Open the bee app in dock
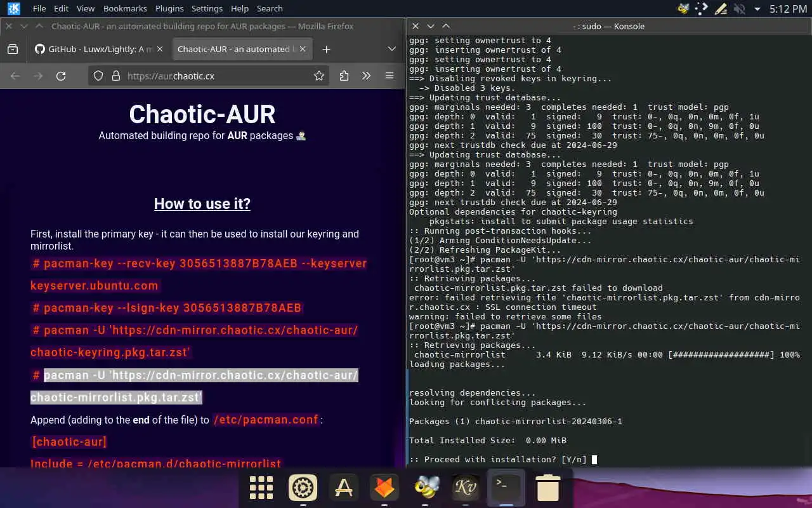Screen dimensions: 812x508 pyautogui.click(x=424, y=488)
